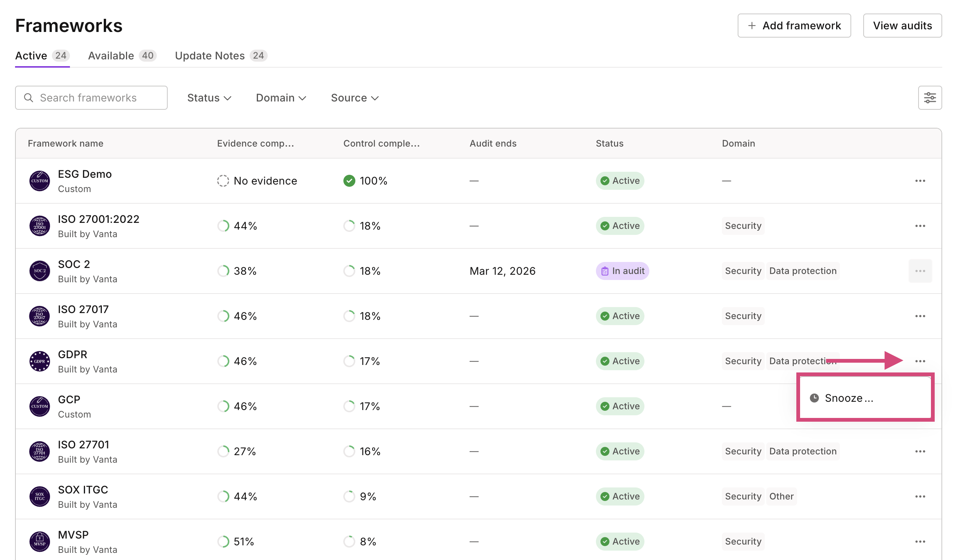Viewport: 958px width, 560px height.
Task: Open the SOX ITGC row more-options menu
Action: click(x=920, y=496)
